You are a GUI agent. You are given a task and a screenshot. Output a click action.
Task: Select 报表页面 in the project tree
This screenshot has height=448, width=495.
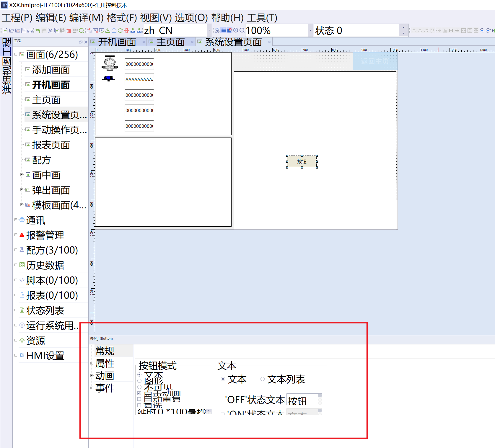coord(51,145)
